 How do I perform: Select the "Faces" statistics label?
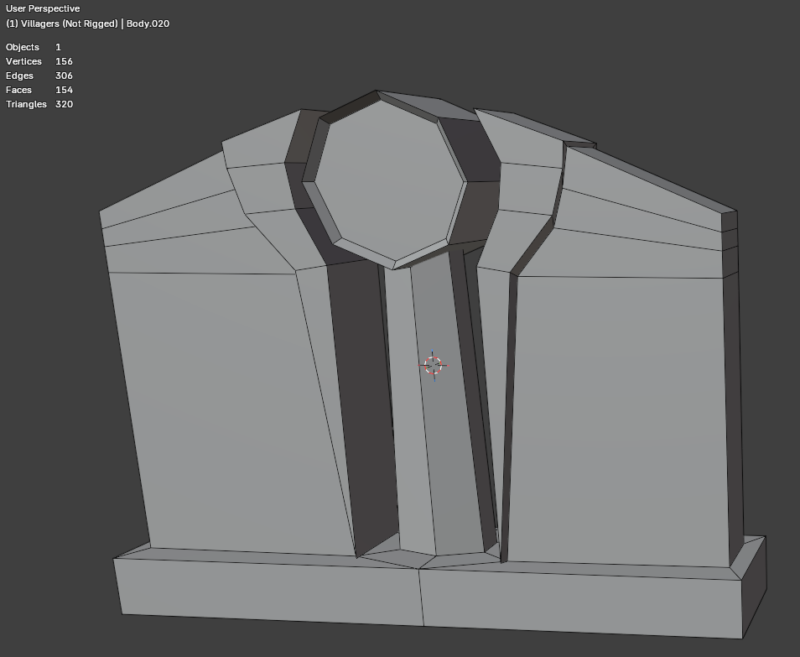pos(18,90)
